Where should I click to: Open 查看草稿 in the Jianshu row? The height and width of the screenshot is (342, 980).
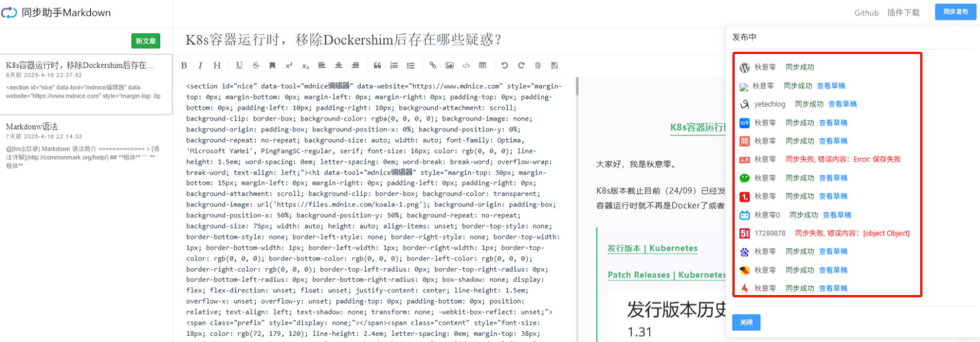(x=833, y=141)
